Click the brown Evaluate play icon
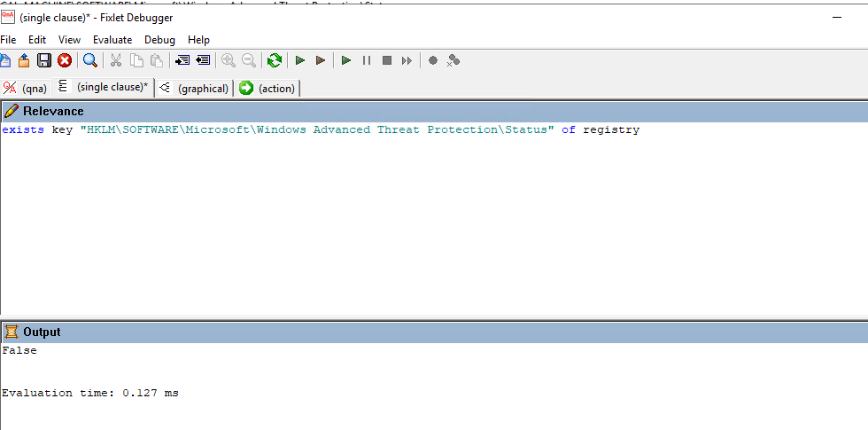The width and height of the screenshot is (868, 430). [x=320, y=60]
